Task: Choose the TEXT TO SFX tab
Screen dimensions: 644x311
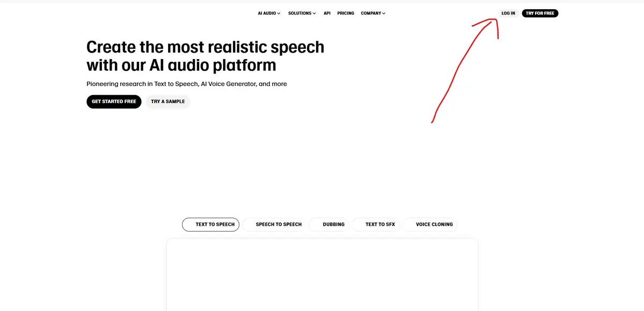Action: pyautogui.click(x=376, y=225)
